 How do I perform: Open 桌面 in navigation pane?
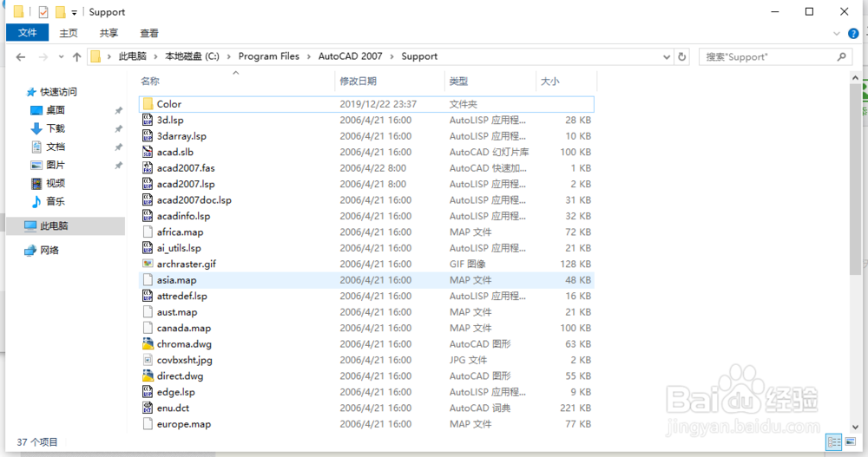[x=56, y=110]
